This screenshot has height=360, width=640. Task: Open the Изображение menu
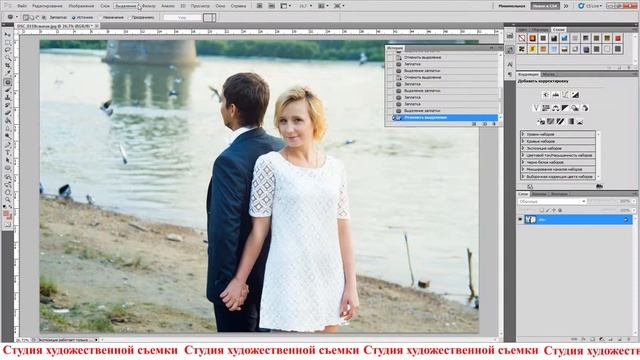coord(81,6)
